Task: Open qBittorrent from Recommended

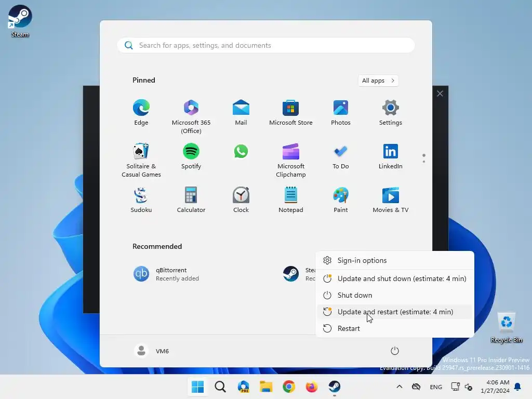Action: (166, 274)
